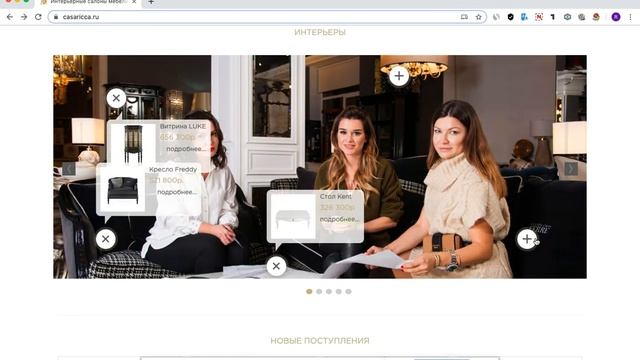
Task: Expand plus hotspot on the chandelier
Action: pos(399,76)
